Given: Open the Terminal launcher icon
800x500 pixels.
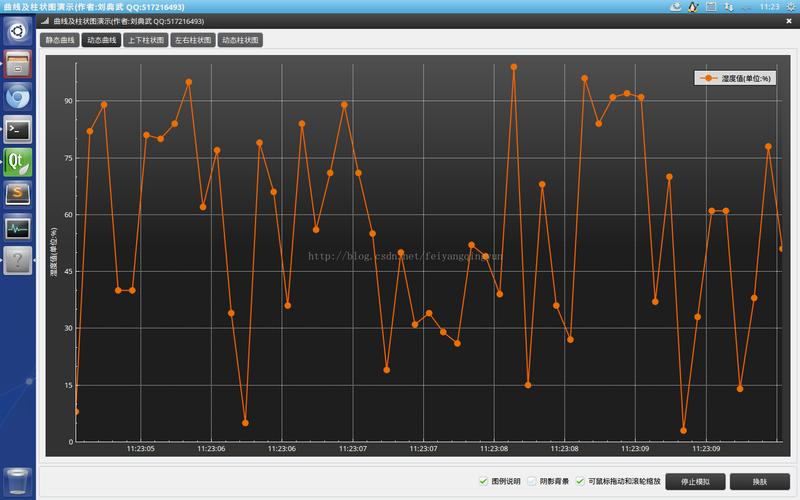Looking at the screenshot, I should coord(18,129).
